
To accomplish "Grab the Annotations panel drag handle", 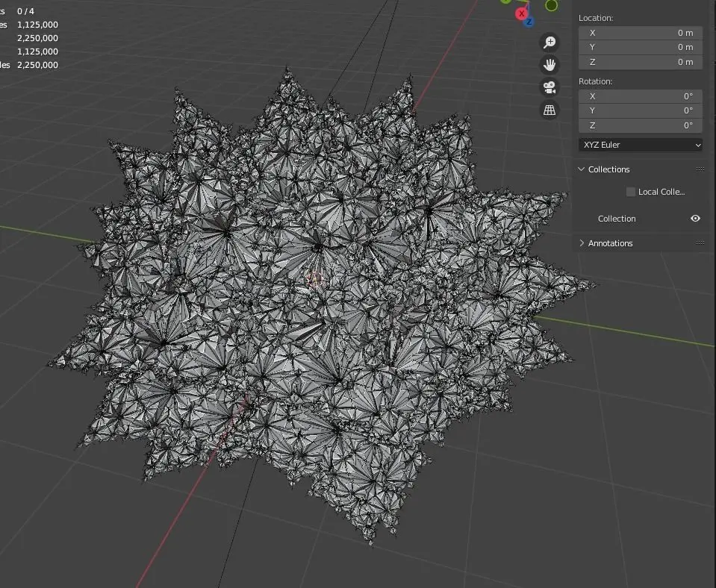I will (700, 243).
